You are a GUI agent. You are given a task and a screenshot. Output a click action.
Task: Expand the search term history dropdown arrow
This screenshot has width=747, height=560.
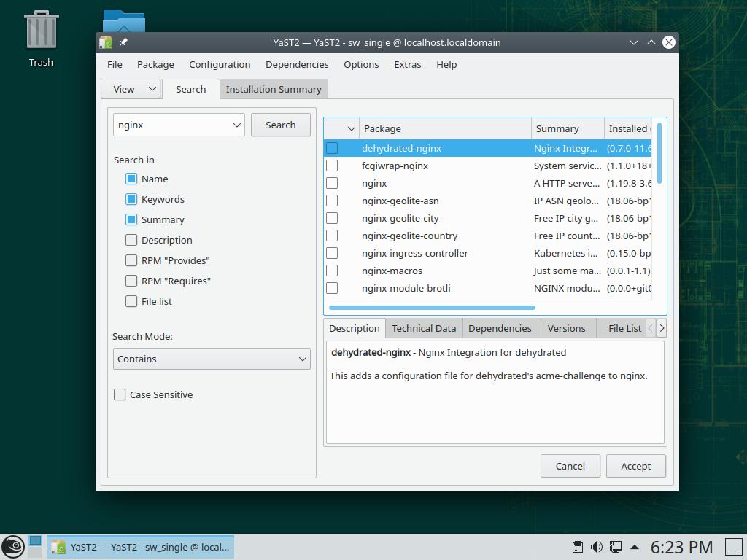237,125
